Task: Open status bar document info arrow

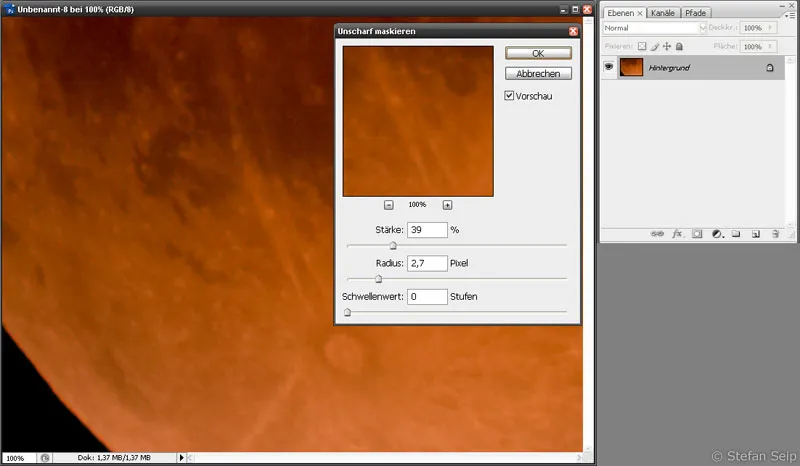Action: tap(181, 458)
